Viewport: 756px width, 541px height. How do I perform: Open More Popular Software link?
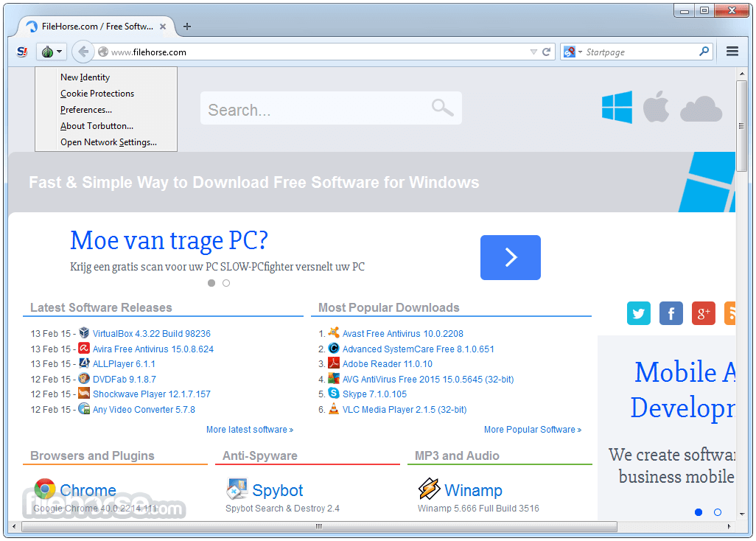[x=533, y=430]
